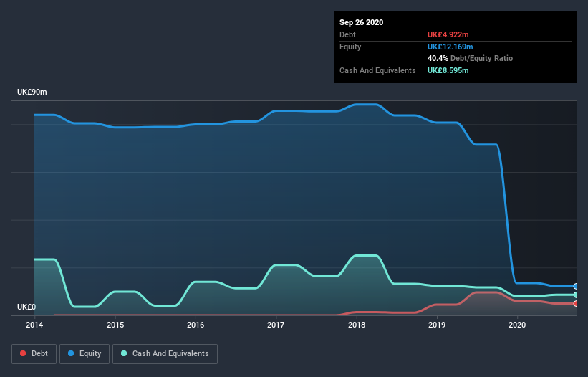Click the 2014 x-axis label

coord(34,325)
